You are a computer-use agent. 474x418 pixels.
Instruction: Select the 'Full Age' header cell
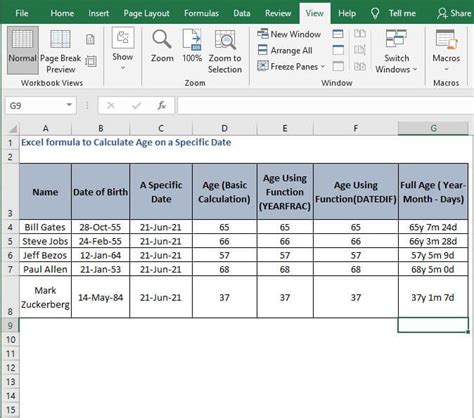433,192
